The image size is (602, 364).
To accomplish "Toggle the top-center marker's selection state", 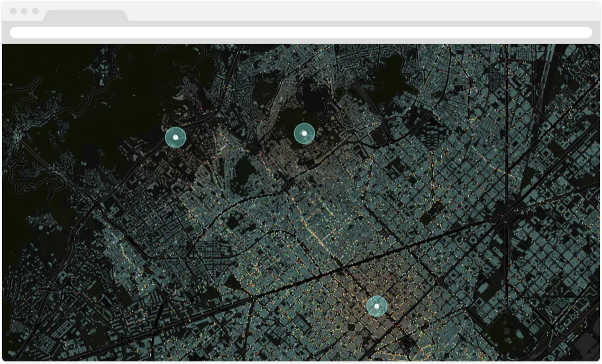I will click(304, 133).
